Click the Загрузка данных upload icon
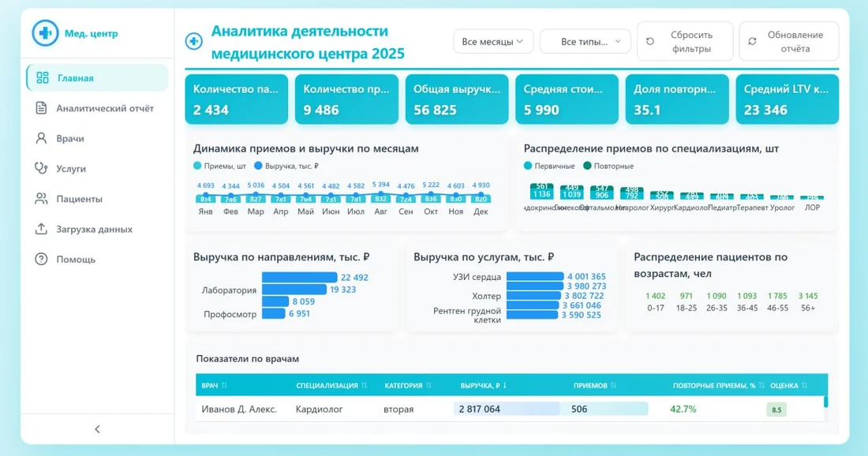Image resolution: width=868 pixels, height=456 pixels. coord(41,229)
